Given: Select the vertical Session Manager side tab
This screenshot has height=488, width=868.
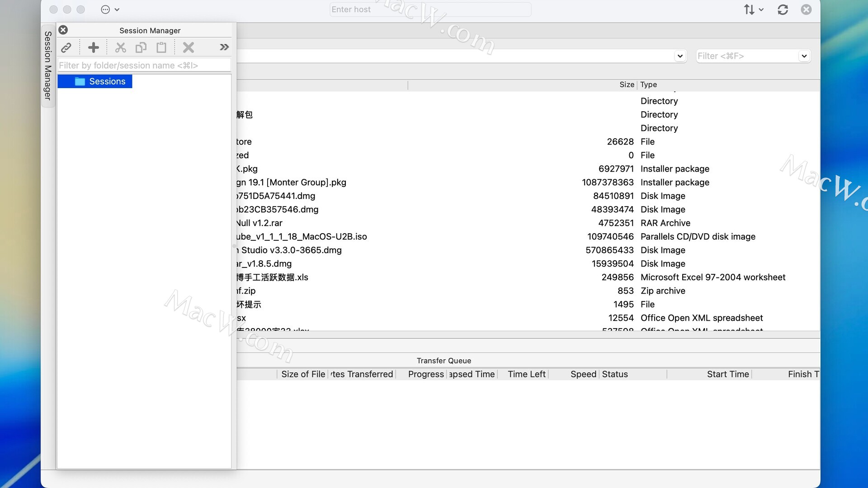Looking at the screenshot, I should tap(48, 66).
